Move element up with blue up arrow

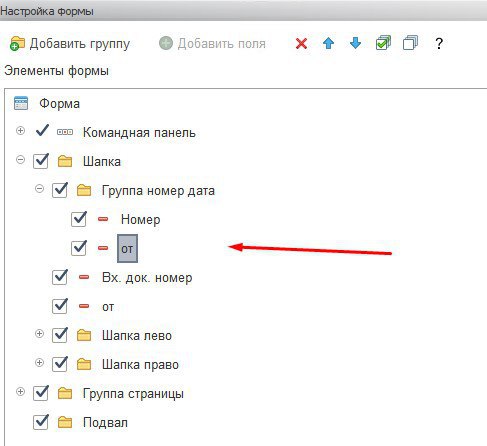(x=329, y=43)
